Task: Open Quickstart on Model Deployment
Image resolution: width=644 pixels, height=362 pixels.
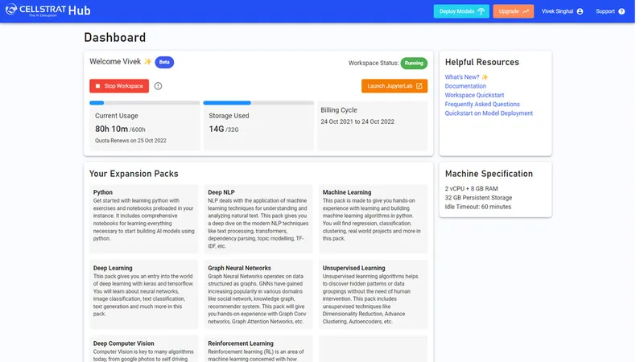Action: pyautogui.click(x=489, y=113)
